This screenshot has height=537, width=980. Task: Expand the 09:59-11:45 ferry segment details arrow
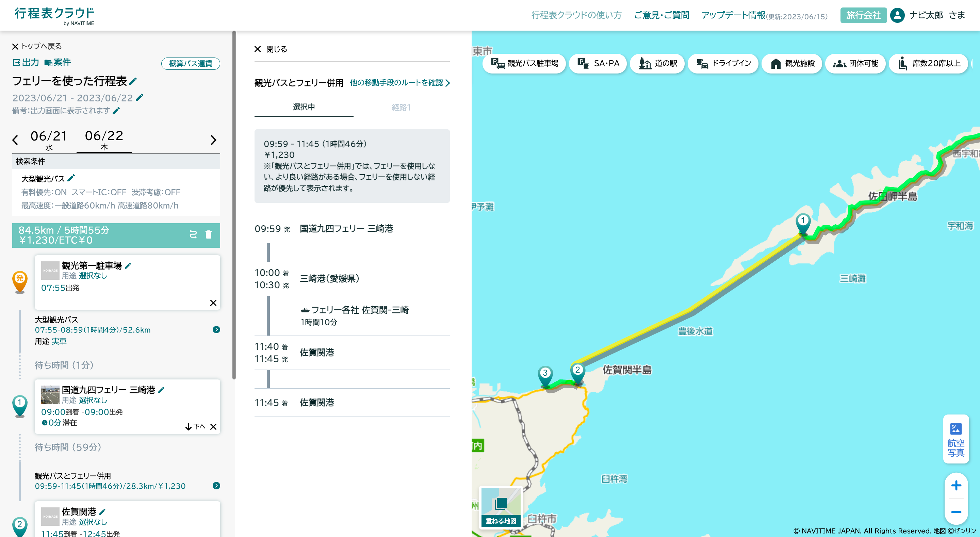216,486
